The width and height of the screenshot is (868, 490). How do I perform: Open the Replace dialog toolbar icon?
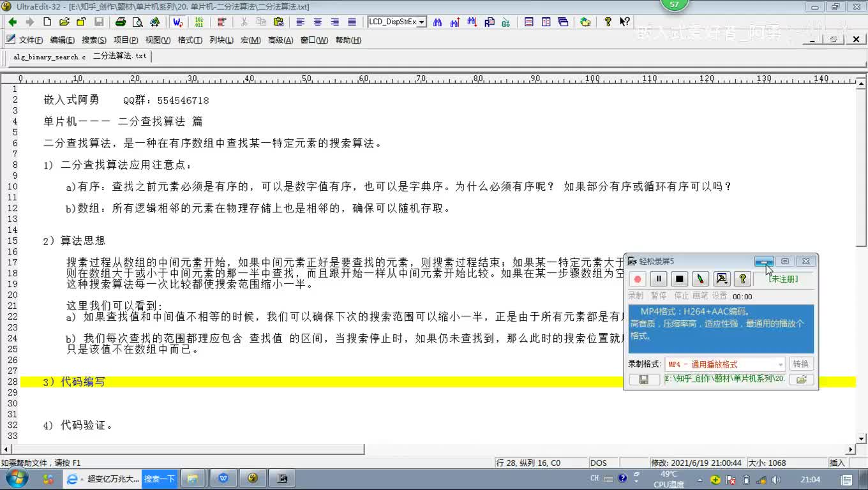point(490,22)
